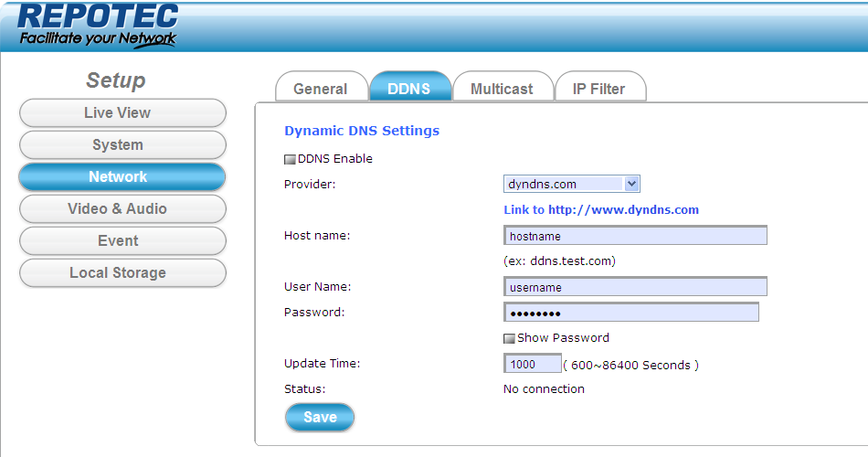
Task: Select the Update Time input box
Action: [532, 364]
